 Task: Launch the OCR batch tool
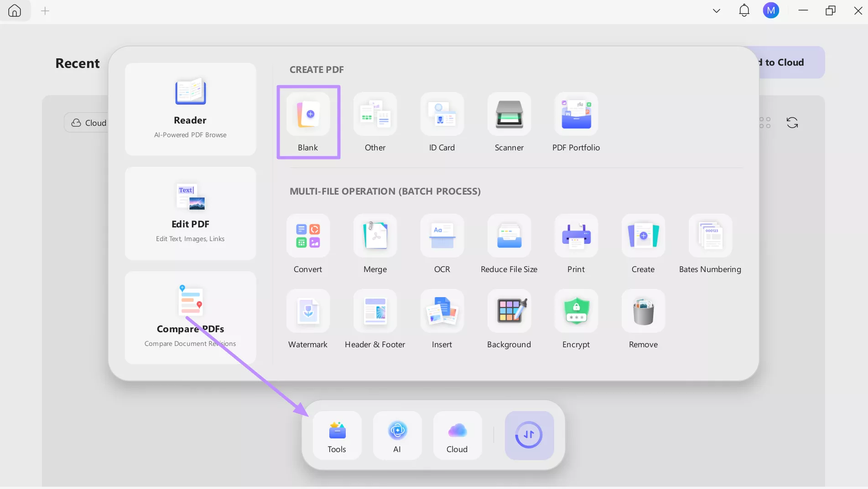click(441, 244)
